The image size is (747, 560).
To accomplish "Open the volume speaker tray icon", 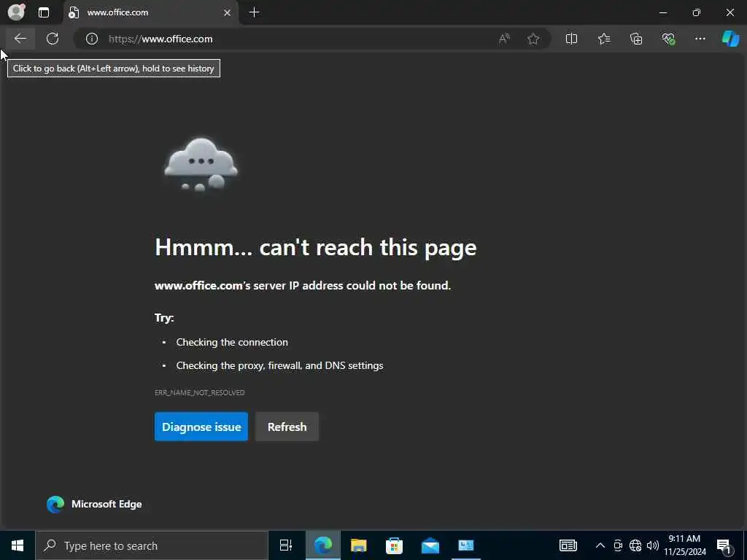I will click(653, 545).
